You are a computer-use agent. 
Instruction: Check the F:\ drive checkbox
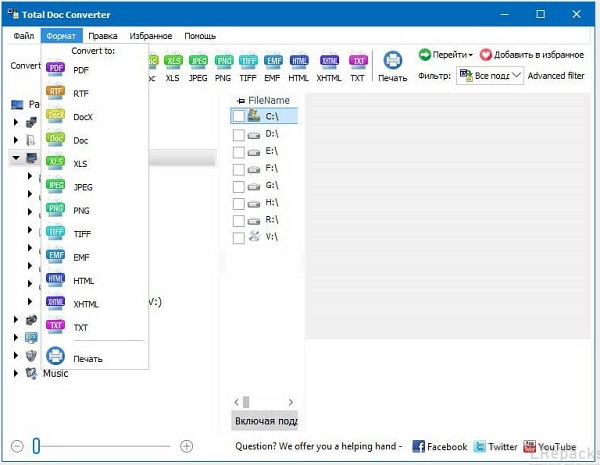239,169
